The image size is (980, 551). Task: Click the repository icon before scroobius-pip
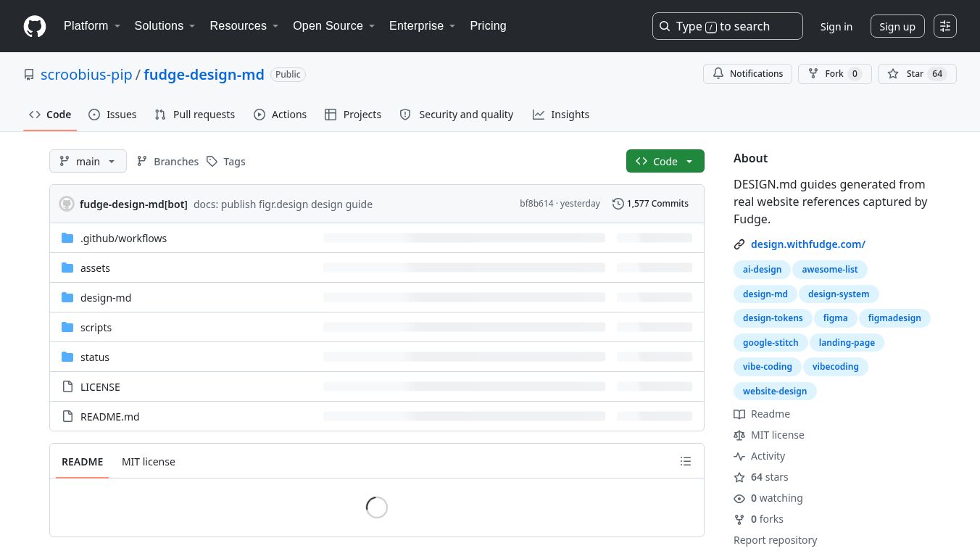tap(29, 75)
